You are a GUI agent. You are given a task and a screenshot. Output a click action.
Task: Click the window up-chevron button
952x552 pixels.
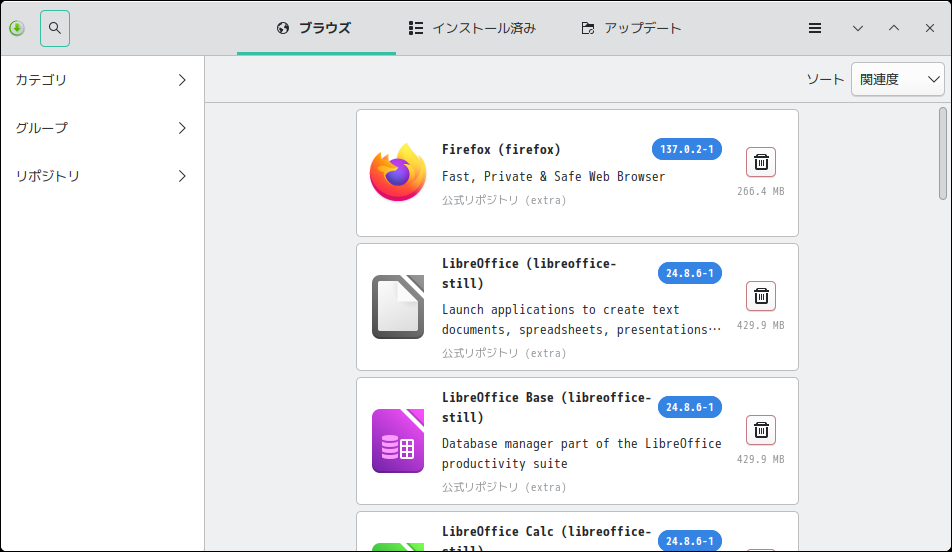click(894, 28)
